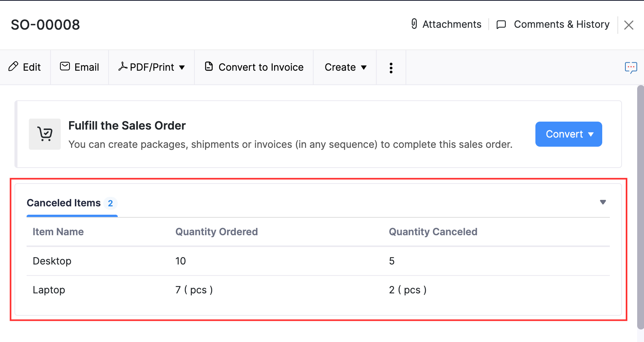Image resolution: width=644 pixels, height=342 pixels.
Task: Select the Edit pencil icon
Action: [14, 67]
